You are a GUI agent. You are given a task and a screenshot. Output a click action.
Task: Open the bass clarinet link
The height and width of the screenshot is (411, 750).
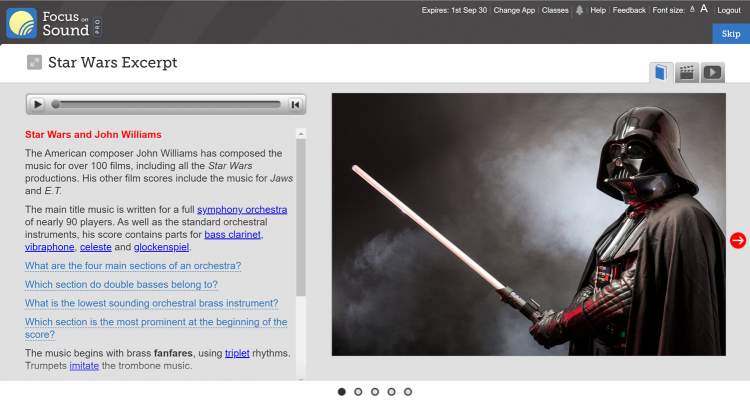232,234
